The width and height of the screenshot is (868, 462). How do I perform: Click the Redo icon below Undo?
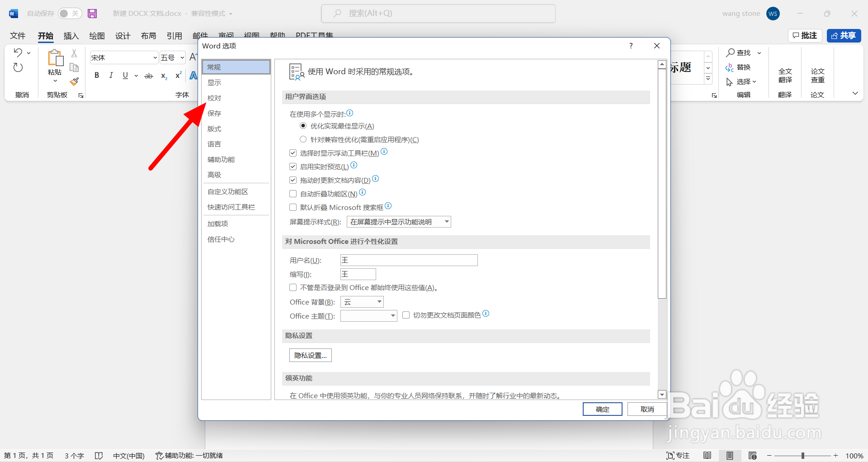coord(18,67)
